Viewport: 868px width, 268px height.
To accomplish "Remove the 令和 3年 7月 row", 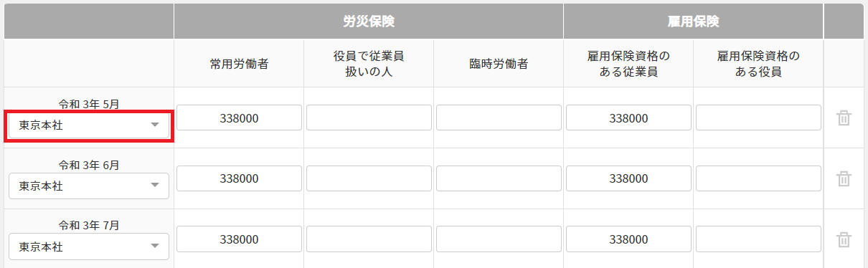I will [x=844, y=239].
